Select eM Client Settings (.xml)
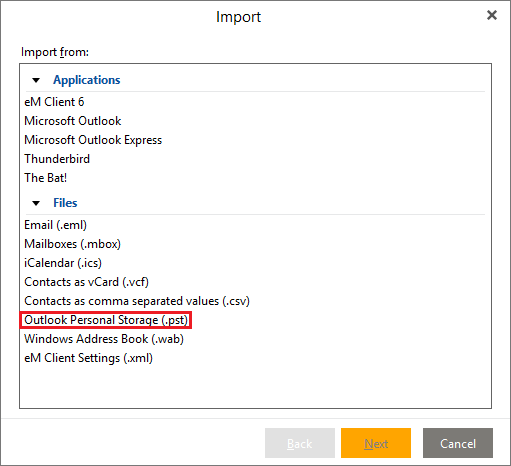Image resolution: width=511 pixels, height=466 pixels. [88, 358]
